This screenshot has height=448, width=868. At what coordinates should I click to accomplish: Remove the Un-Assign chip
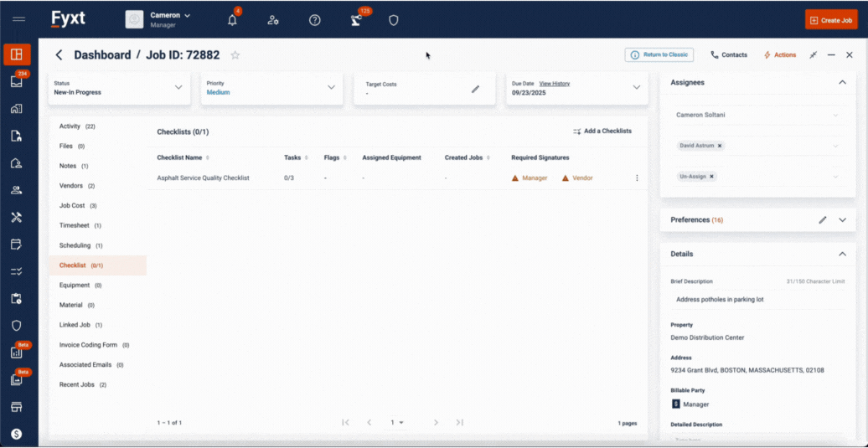click(x=711, y=177)
